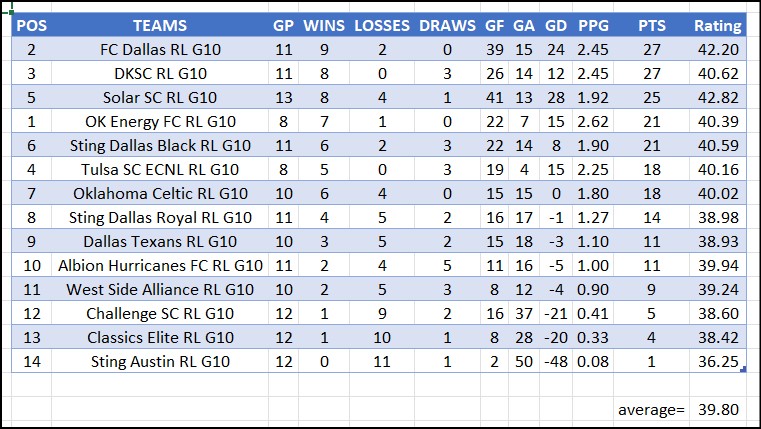761x429 pixels.
Task: Click the POS column header
Action: 31,25
